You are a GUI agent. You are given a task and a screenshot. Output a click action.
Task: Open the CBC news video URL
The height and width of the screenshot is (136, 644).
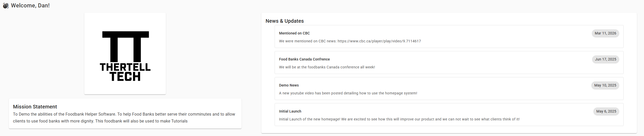pos(379,41)
